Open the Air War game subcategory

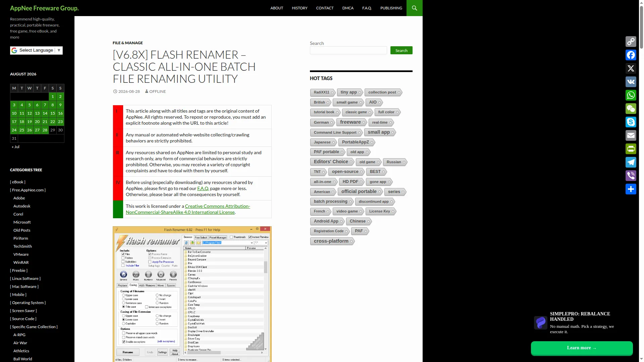(20, 343)
